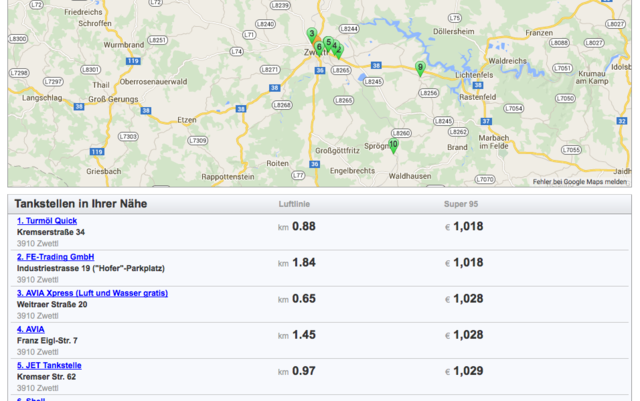
Task: Click the 0.88 km distance value
Action: tap(304, 226)
